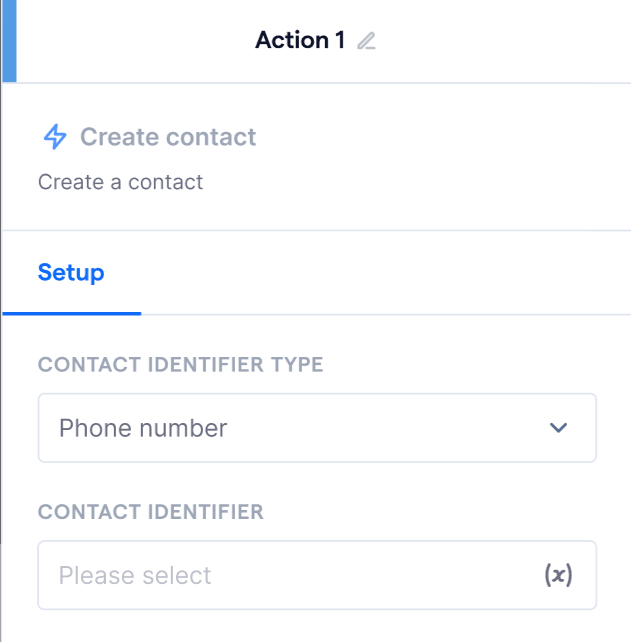Select the Phone number value text
The width and height of the screenshot is (631, 642).
tap(143, 428)
